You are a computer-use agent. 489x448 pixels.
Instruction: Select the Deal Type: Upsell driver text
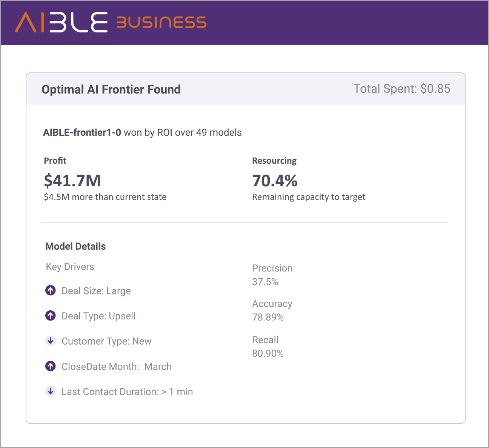[x=98, y=316]
